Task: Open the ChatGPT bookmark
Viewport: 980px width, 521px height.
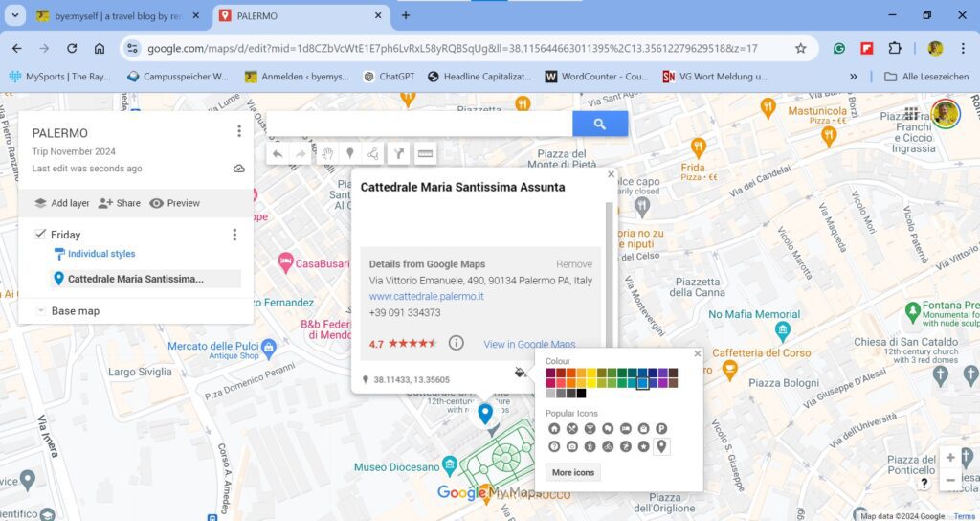Action: coord(389,77)
